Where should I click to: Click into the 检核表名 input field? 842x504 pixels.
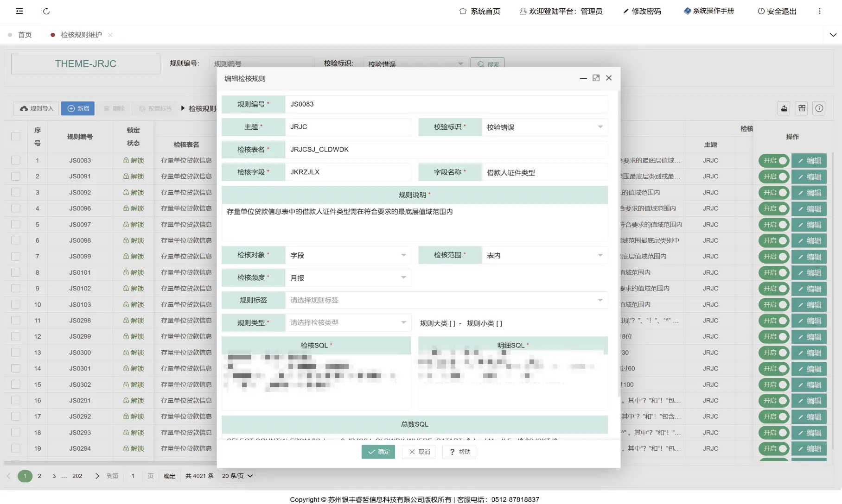(445, 150)
